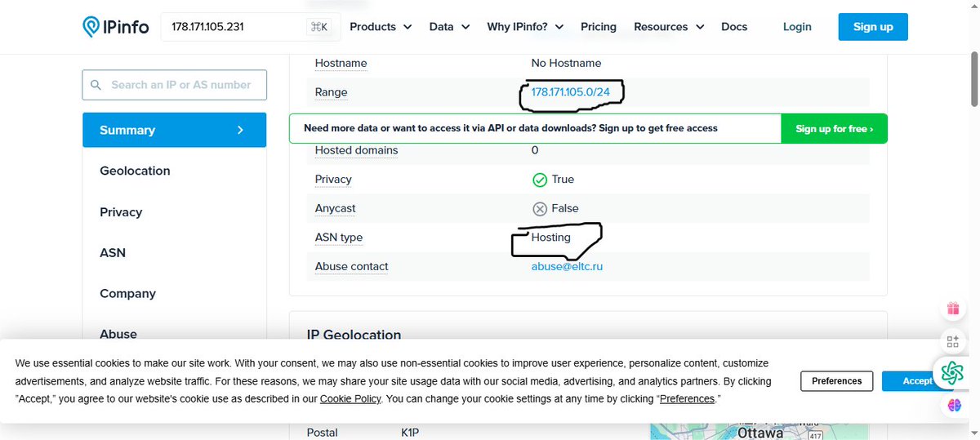Expand the Data dropdown menu

(450, 27)
